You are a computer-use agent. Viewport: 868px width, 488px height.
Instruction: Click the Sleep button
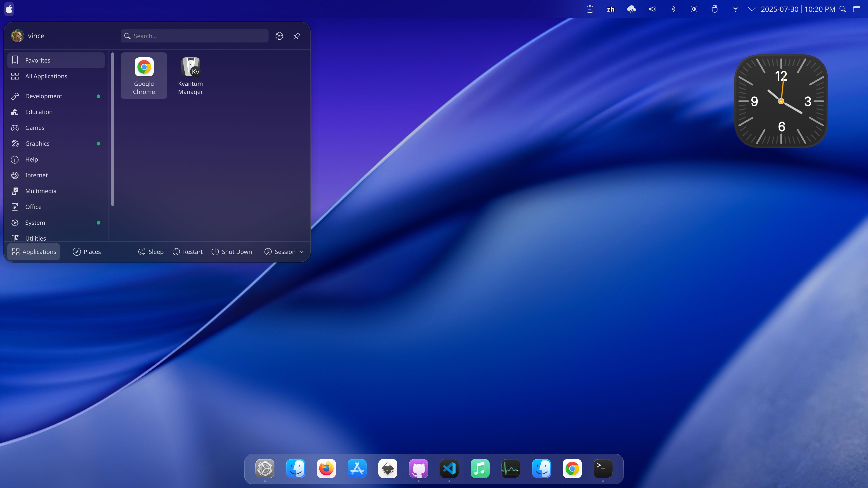(151, 252)
